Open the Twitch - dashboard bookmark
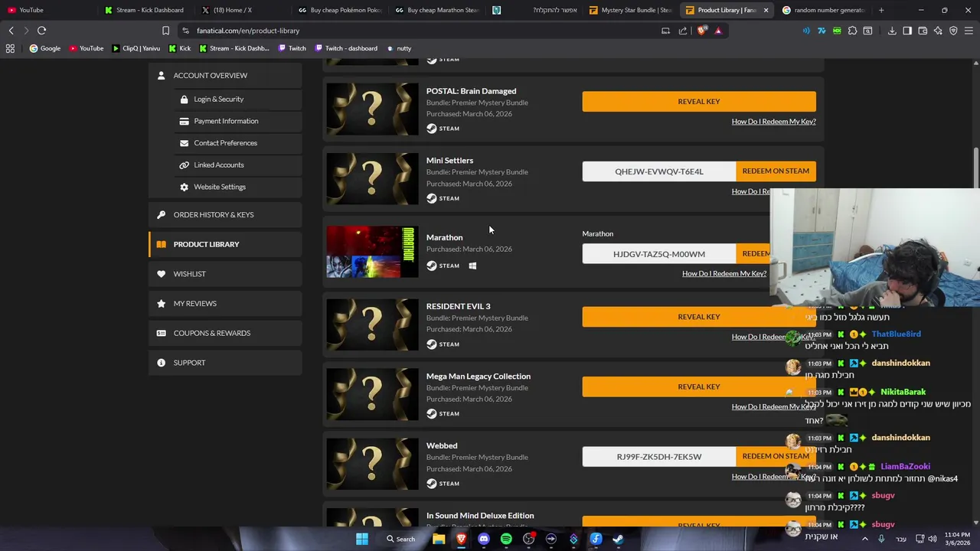This screenshot has height=551, width=980. (x=345, y=48)
